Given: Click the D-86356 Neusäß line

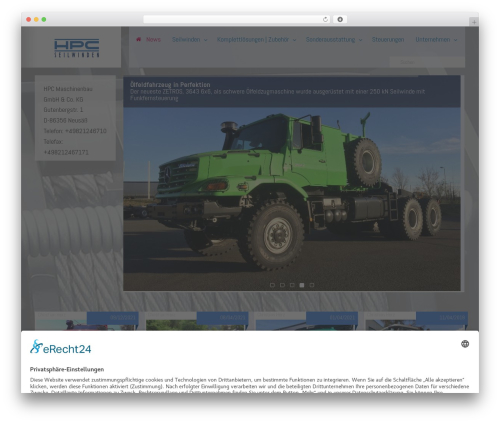Looking at the screenshot, I should pyautogui.click(x=65, y=120).
